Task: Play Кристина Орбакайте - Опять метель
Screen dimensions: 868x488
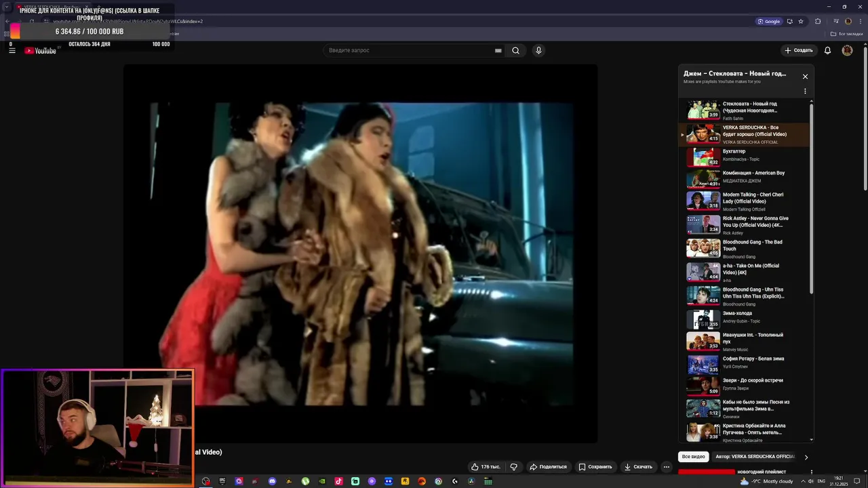Action: pyautogui.click(x=744, y=432)
